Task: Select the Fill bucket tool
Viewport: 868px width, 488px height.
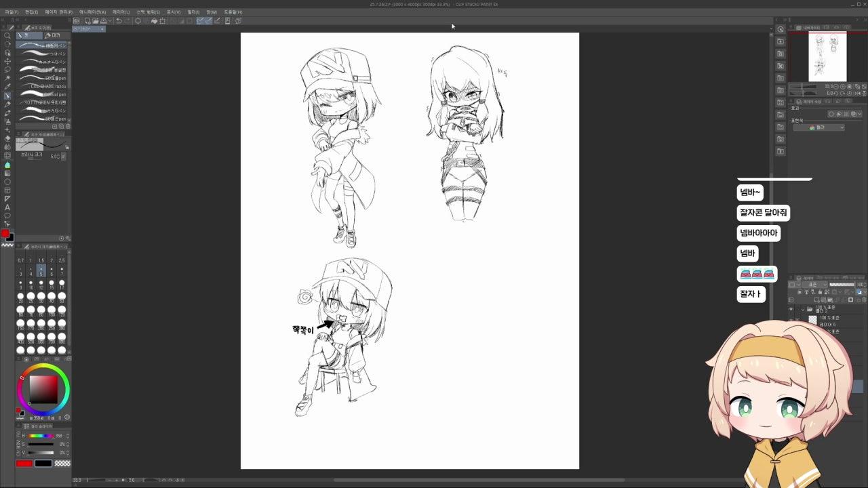Action: [7, 164]
